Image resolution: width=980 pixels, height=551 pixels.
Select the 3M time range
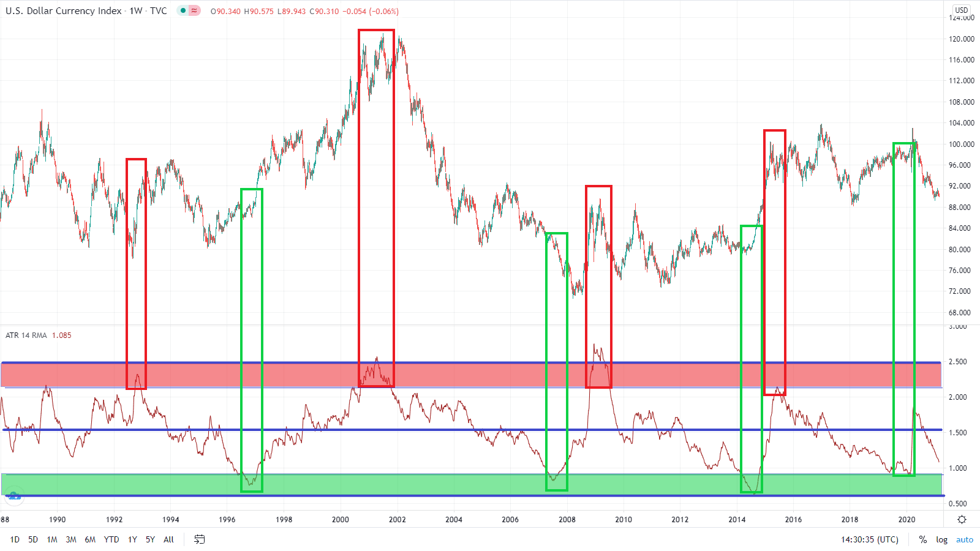pos(71,539)
